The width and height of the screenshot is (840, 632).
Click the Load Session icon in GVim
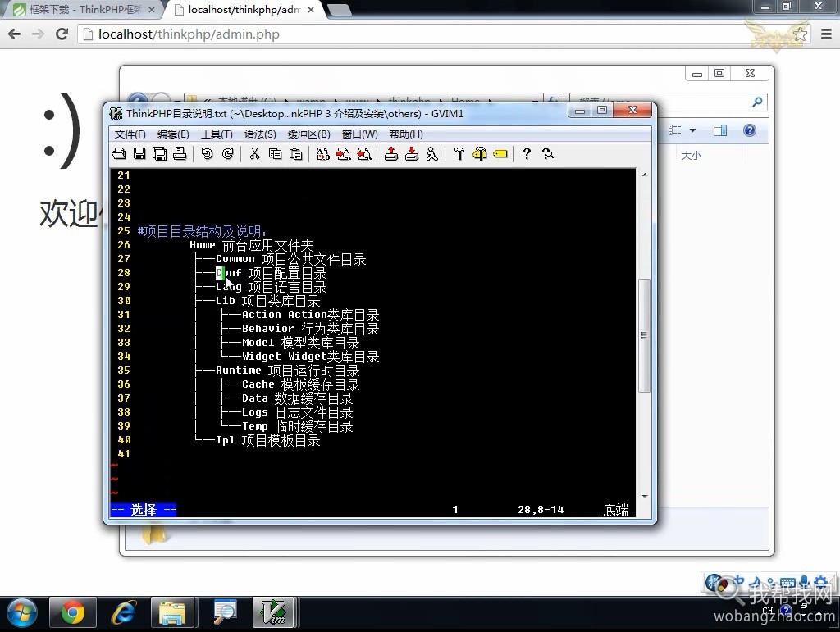pyautogui.click(x=391, y=154)
